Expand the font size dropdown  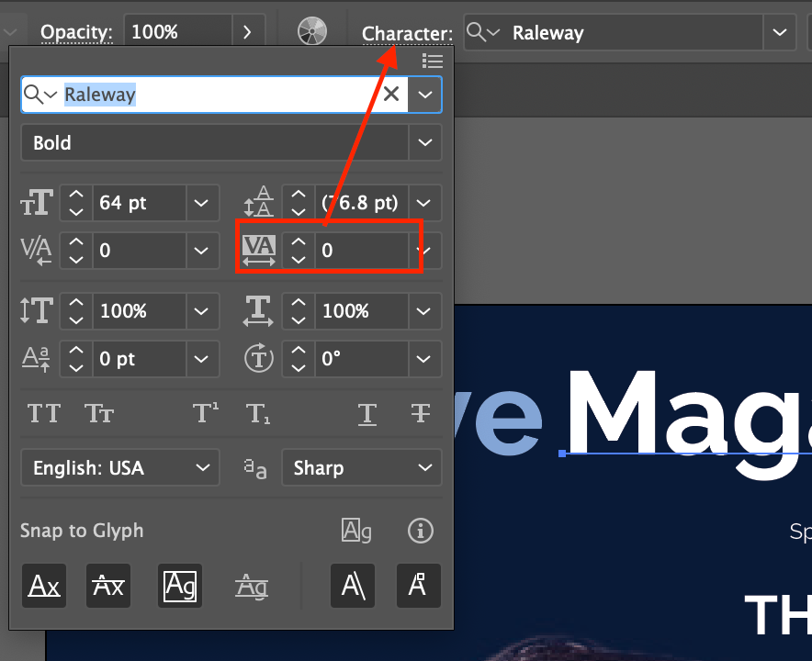(201, 202)
